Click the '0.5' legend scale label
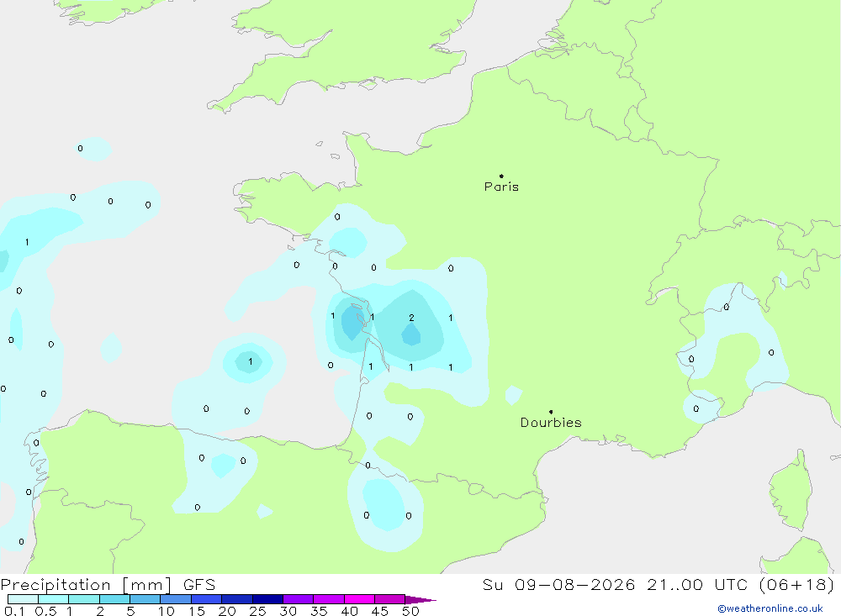Image resolution: width=841 pixels, height=616 pixels. coord(45,611)
